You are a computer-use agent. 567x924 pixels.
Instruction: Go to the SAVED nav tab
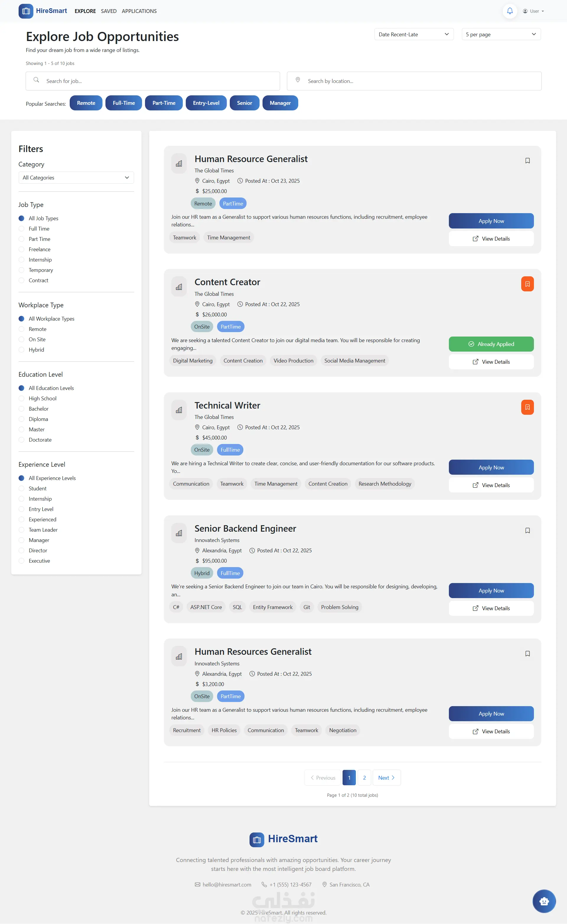[108, 11]
